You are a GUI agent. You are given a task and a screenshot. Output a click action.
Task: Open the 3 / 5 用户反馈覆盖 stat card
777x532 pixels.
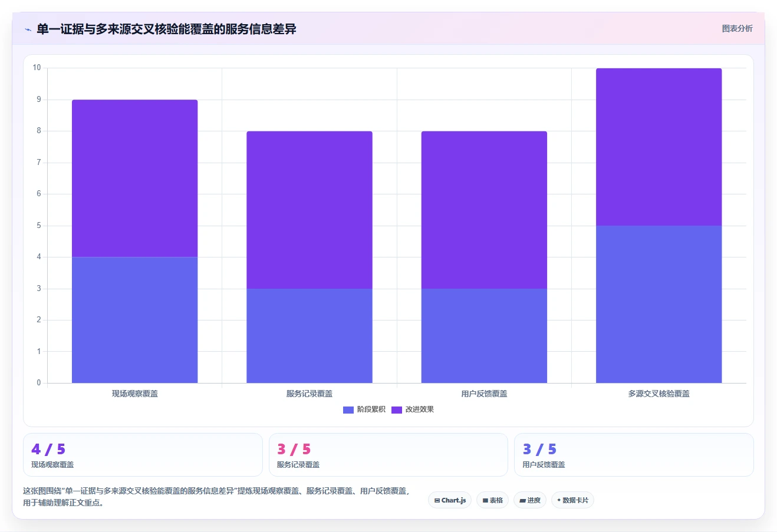(634, 455)
